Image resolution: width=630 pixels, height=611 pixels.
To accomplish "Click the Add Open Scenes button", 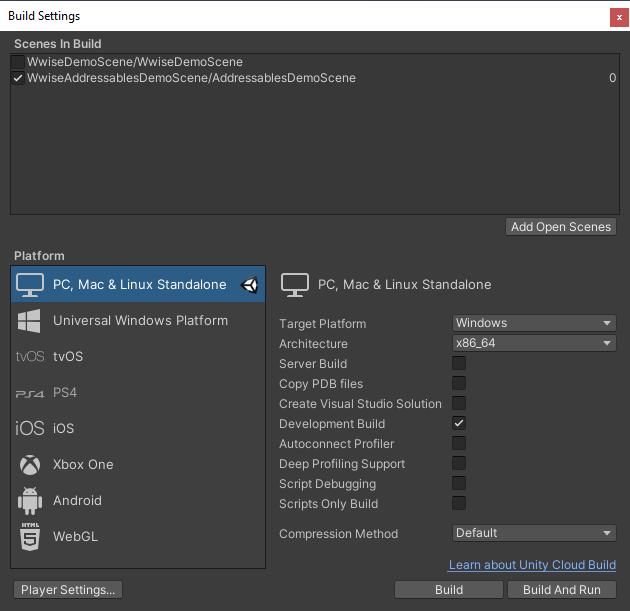I will (560, 227).
